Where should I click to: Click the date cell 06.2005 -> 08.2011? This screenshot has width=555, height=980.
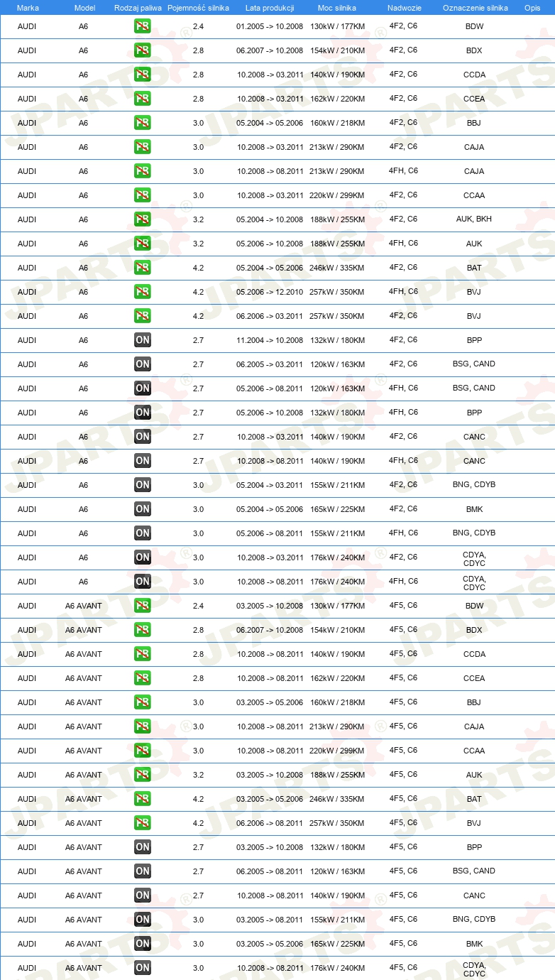tap(270, 872)
